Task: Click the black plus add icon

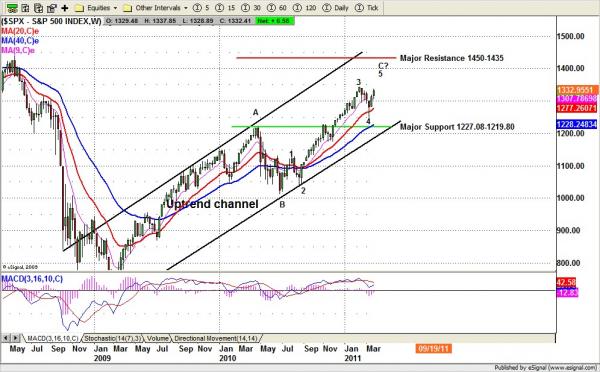Action: [65, 8]
